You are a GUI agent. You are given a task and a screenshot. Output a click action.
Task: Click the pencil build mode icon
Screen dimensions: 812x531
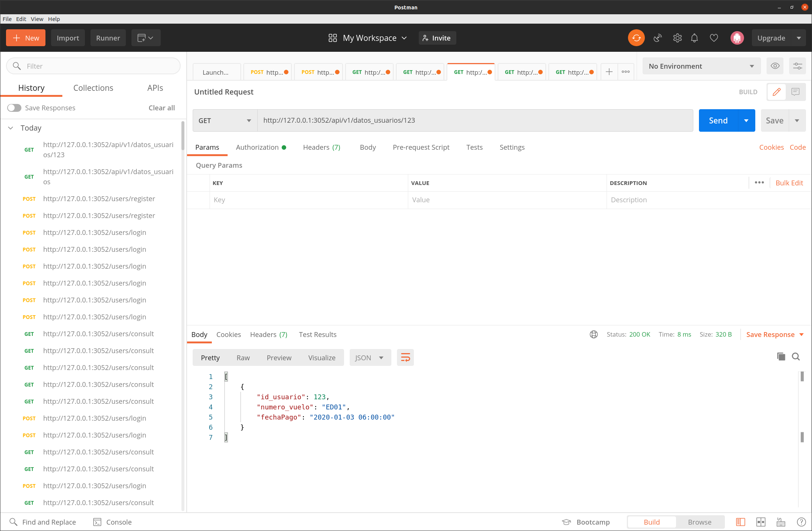[x=777, y=92]
